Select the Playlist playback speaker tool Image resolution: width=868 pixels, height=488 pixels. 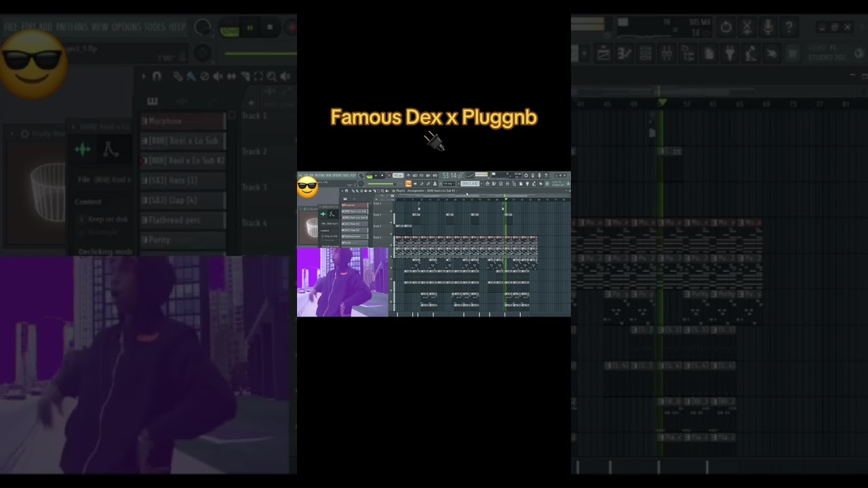click(x=387, y=190)
